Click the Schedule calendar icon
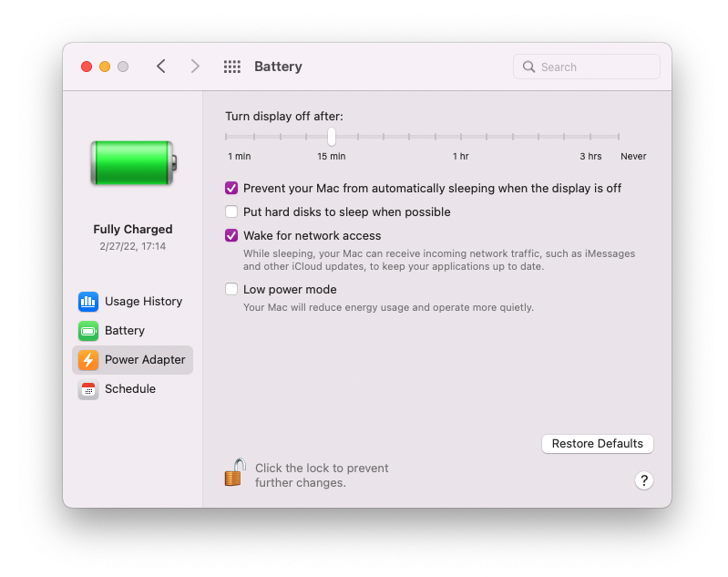The width and height of the screenshot is (728, 577). point(88,389)
